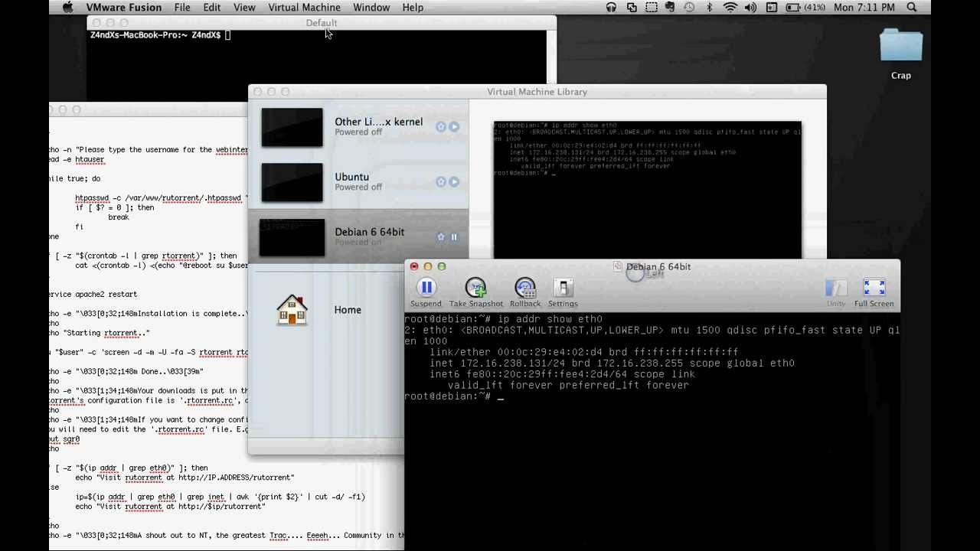Viewport: 980px width, 551px height.
Task: Click the dashed-rectangle screen capture menu bar icon
Action: coord(652,8)
